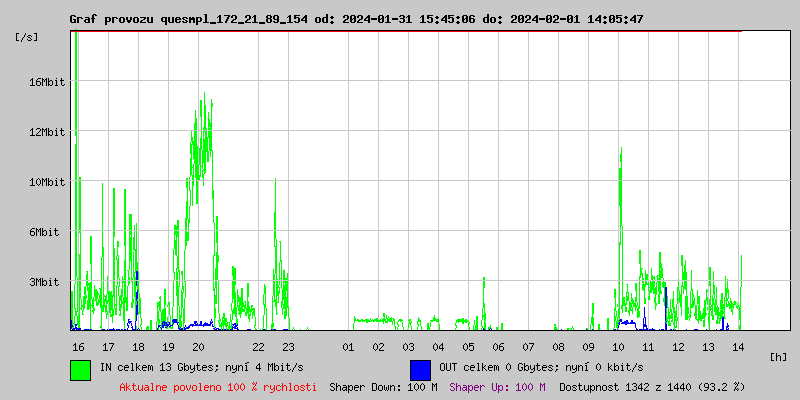800x400 pixels.
Task: Click the [h] hours unit label
Action: pyautogui.click(x=778, y=356)
